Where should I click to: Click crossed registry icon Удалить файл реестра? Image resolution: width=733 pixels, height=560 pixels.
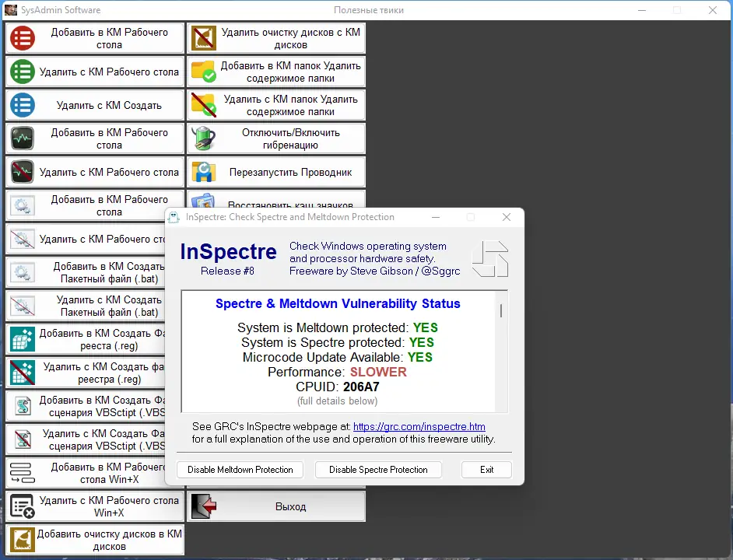(23, 373)
